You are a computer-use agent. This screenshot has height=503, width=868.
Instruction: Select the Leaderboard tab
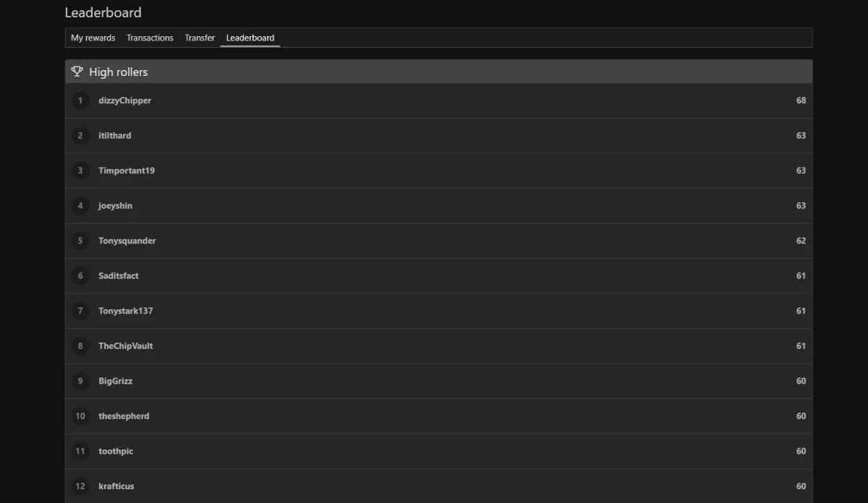point(250,38)
